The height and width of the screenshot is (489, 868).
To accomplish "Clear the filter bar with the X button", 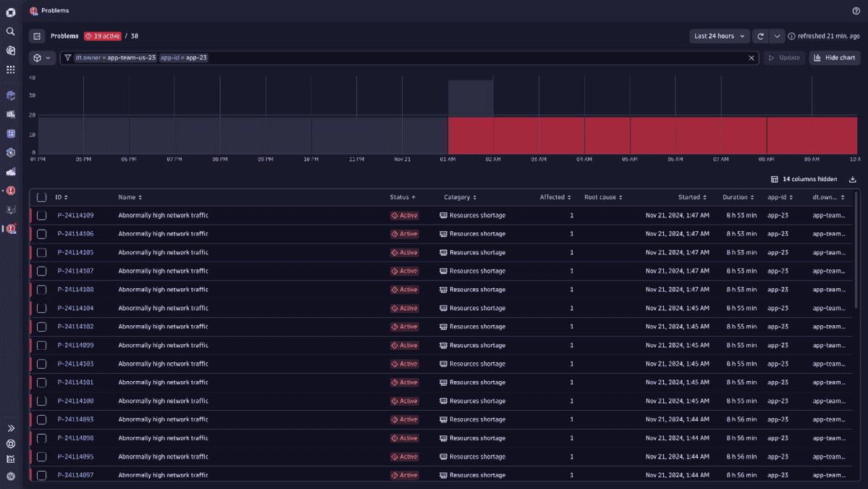I will [751, 57].
